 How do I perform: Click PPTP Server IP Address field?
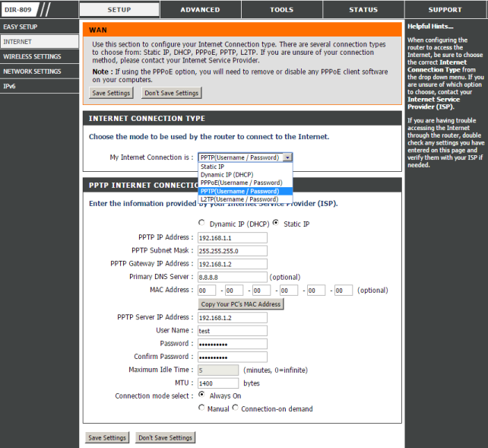tap(233, 318)
